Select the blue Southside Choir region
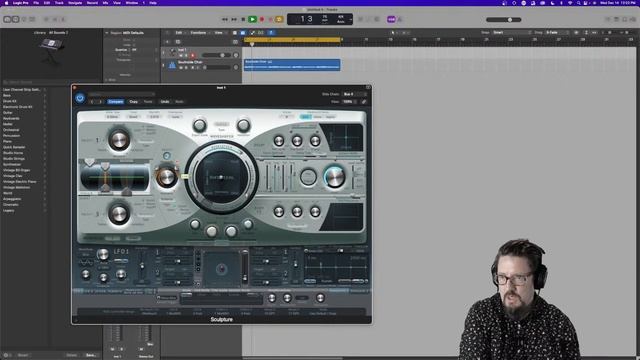This screenshot has width=640, height=360. tap(292, 65)
